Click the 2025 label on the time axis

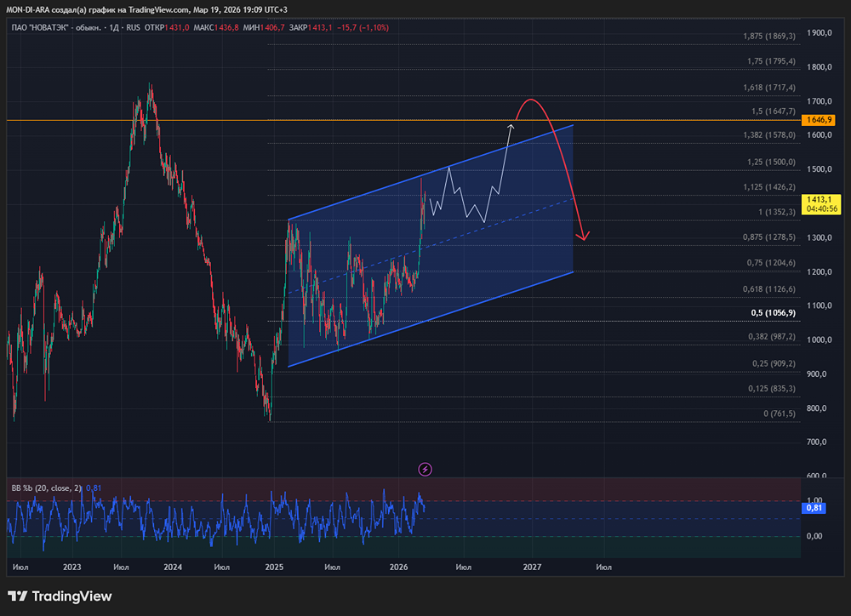tap(274, 566)
